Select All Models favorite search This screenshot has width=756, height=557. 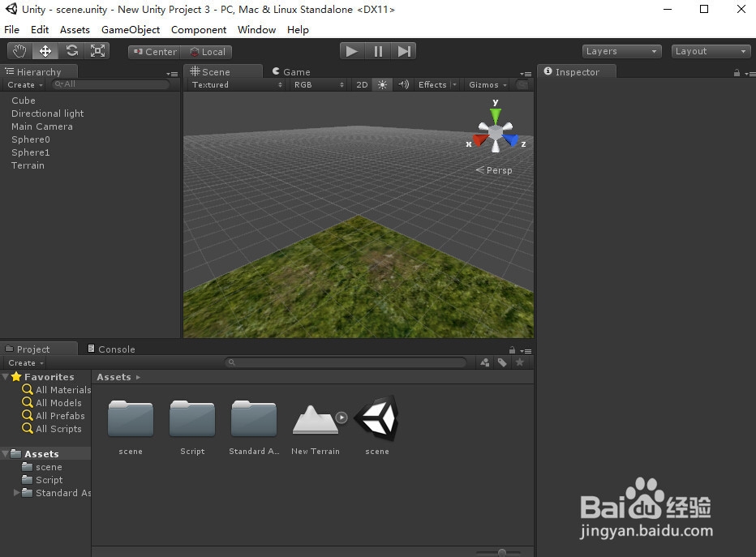click(52, 402)
